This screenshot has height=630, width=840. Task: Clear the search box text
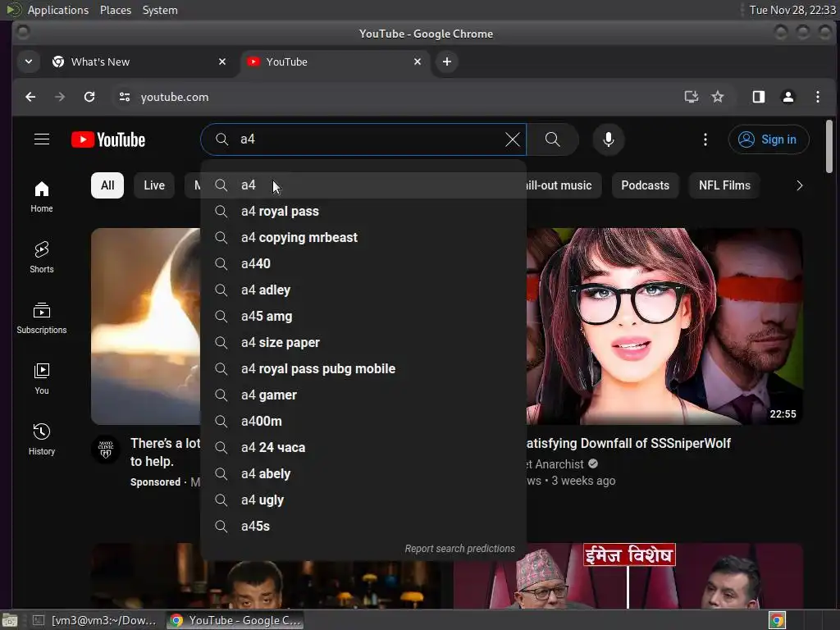coord(512,139)
